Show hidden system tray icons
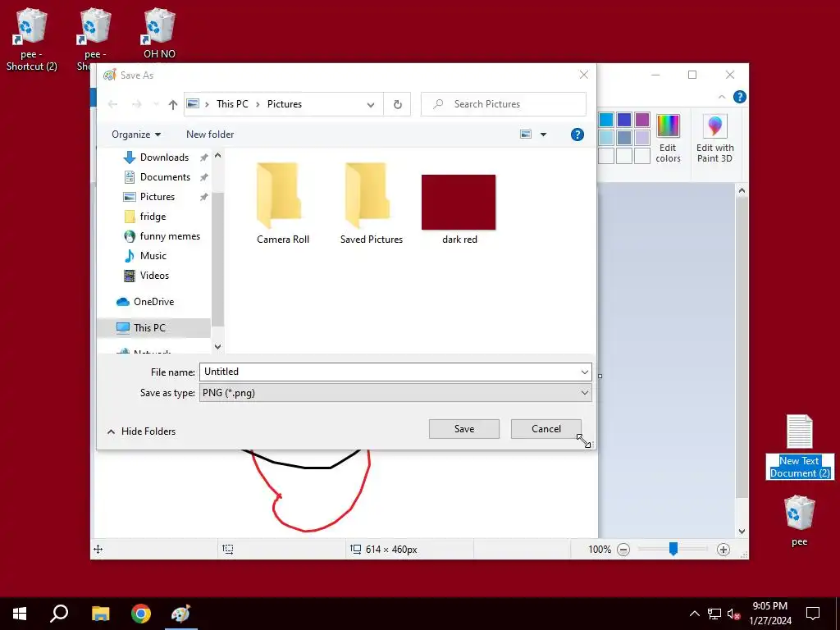The image size is (840, 630). coord(694,614)
